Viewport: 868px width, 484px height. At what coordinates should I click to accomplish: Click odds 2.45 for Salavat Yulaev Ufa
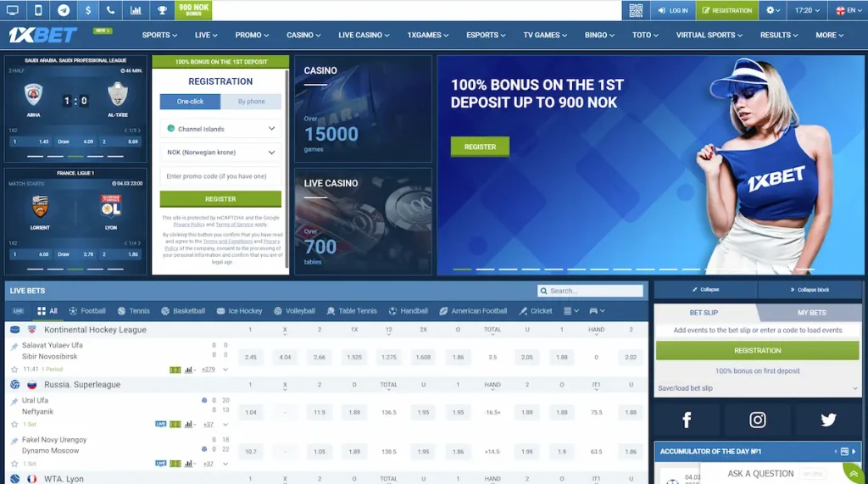click(x=250, y=357)
